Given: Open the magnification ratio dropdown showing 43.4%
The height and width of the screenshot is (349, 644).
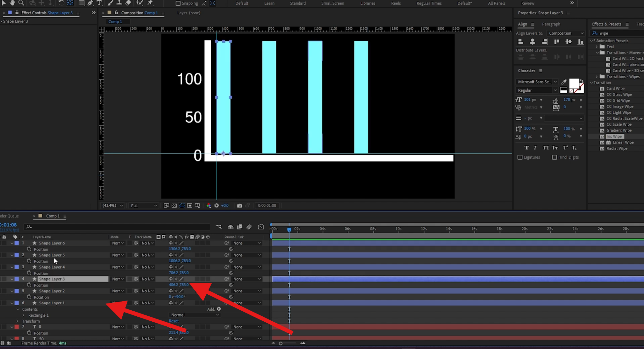Looking at the screenshot, I should [112, 205].
